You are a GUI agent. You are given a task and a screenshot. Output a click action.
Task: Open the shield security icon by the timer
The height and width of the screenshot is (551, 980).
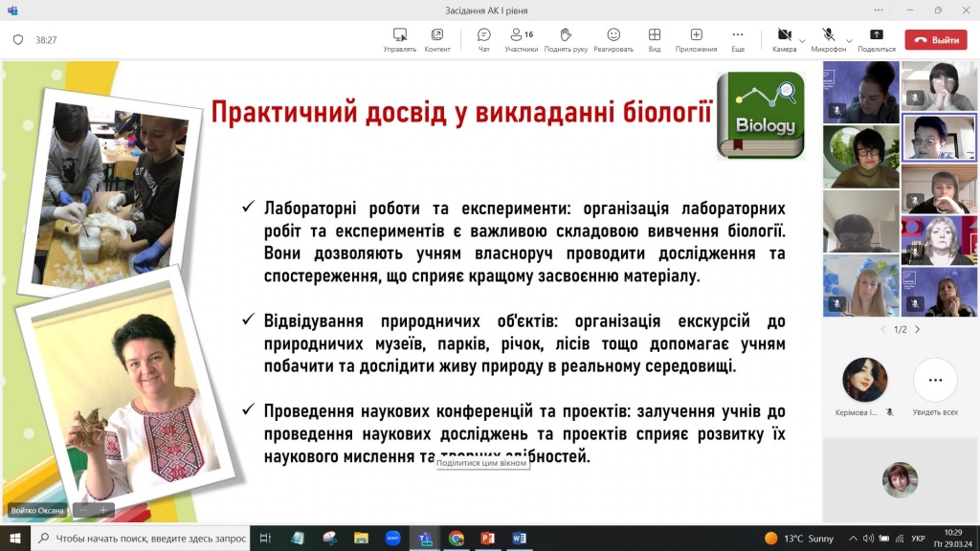coord(18,40)
